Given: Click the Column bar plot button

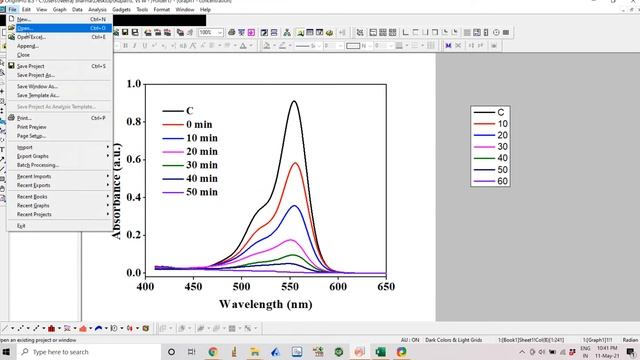Looking at the screenshot, I should [51, 328].
